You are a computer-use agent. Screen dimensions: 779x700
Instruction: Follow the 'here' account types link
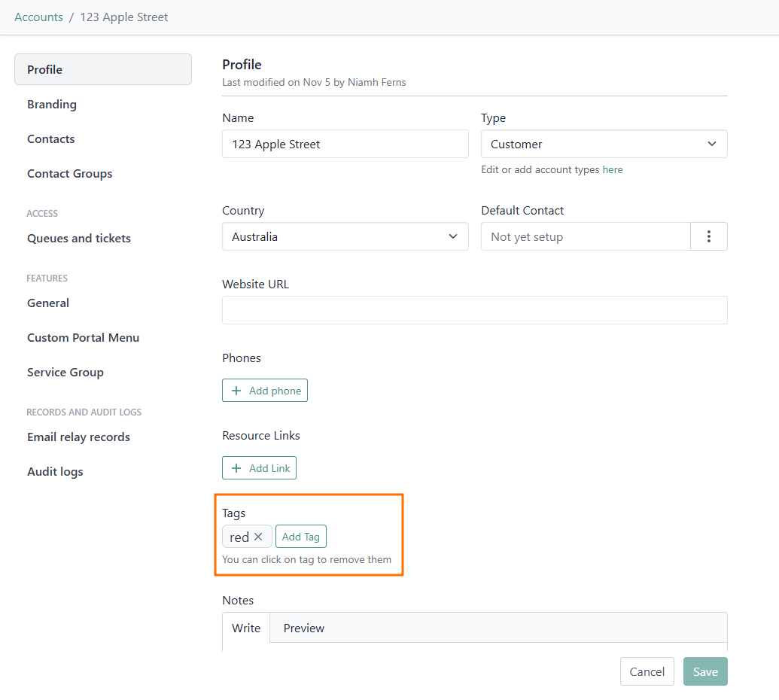point(613,169)
